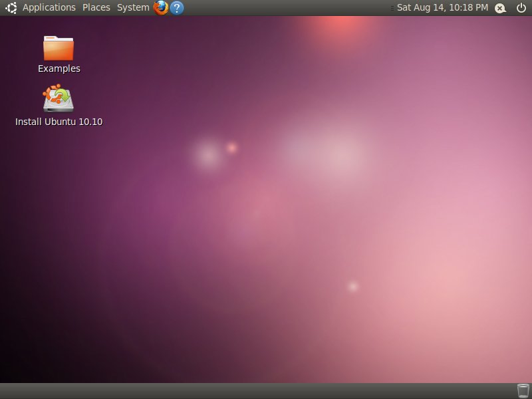Click the Ubuntu logo icon in top panel
The width and height of the screenshot is (532, 399).
point(11,8)
